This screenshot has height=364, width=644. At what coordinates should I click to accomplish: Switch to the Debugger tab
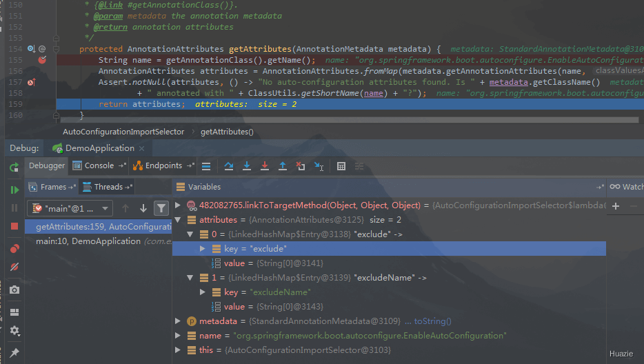pyautogui.click(x=47, y=165)
